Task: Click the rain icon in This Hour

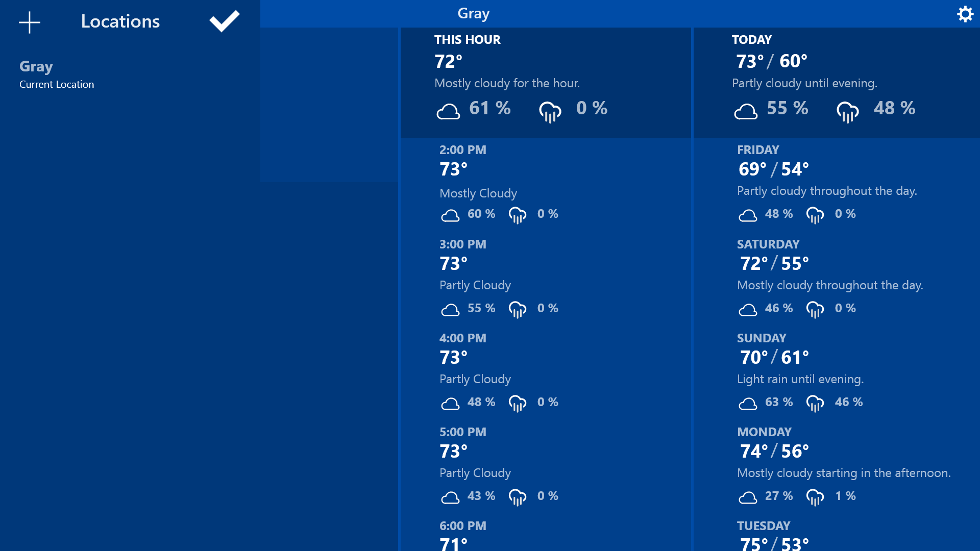Action: click(x=550, y=112)
